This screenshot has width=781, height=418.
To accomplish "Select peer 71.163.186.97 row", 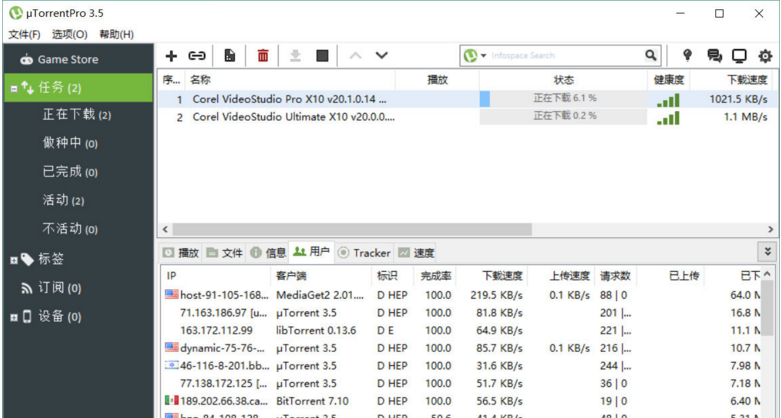I will pyautogui.click(x=462, y=312).
